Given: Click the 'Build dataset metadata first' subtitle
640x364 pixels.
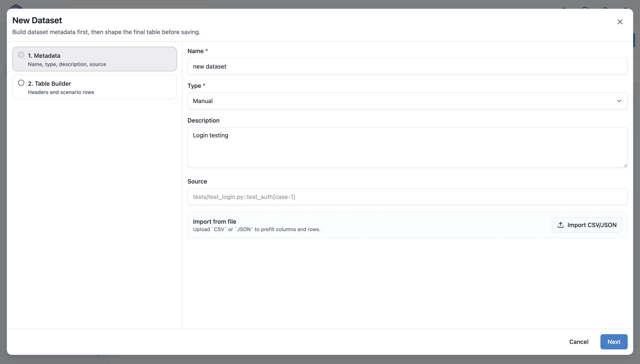Looking at the screenshot, I should click(x=106, y=32).
